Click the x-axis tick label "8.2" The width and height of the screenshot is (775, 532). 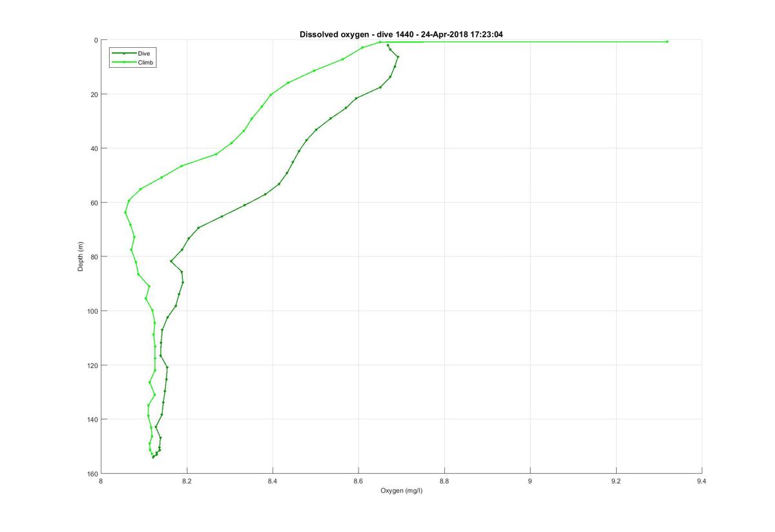(x=187, y=481)
